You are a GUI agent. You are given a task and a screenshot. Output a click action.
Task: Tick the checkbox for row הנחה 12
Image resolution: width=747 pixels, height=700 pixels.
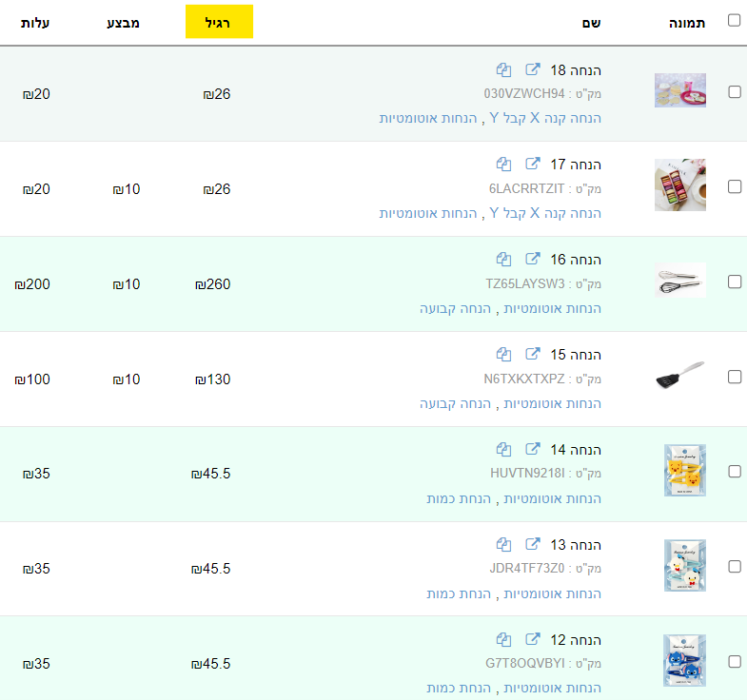(734, 661)
